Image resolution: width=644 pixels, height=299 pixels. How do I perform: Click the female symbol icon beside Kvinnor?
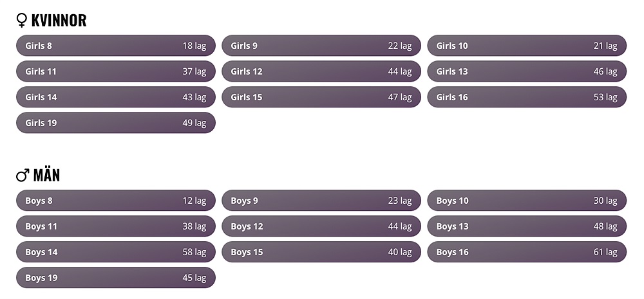click(x=22, y=21)
